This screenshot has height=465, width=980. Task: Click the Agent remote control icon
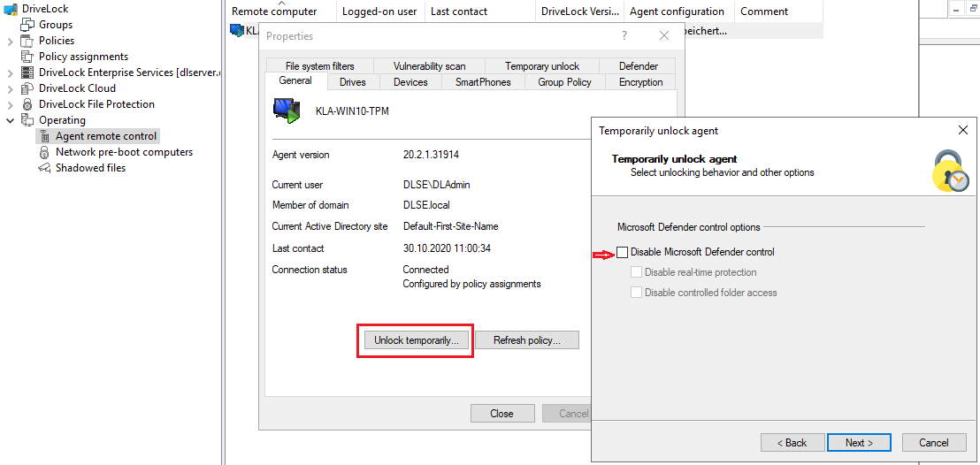(44, 136)
